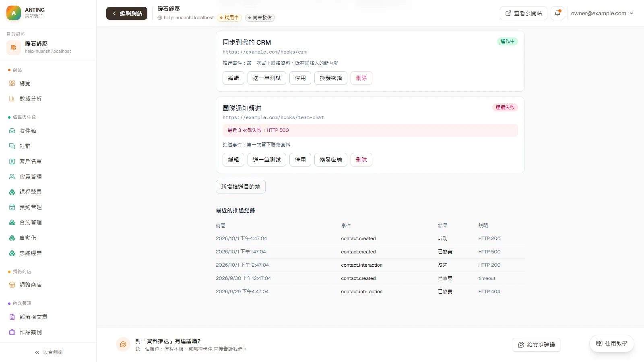Open the account dropdown owner@example.com
The image size is (644, 362).
click(x=602, y=13)
